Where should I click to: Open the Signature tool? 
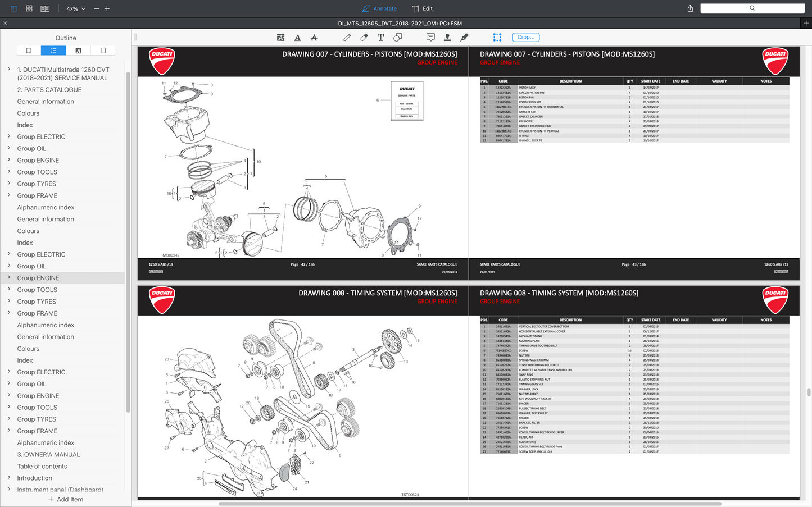click(x=464, y=37)
